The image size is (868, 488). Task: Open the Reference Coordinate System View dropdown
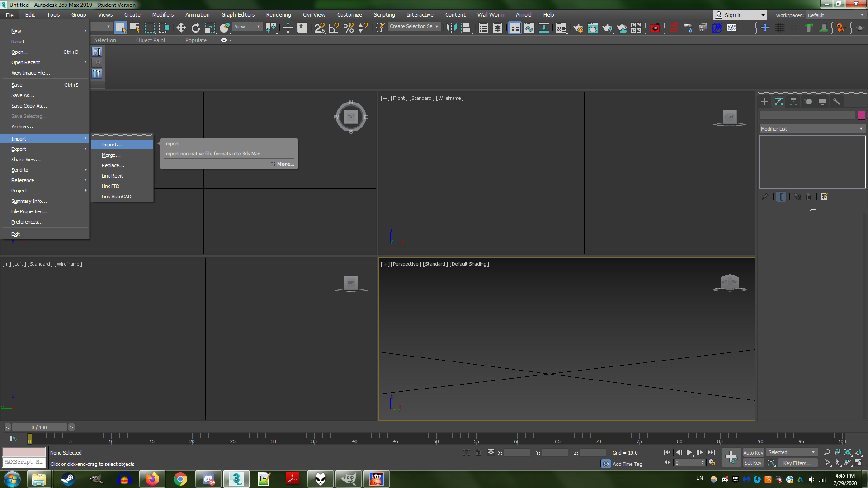[247, 27]
